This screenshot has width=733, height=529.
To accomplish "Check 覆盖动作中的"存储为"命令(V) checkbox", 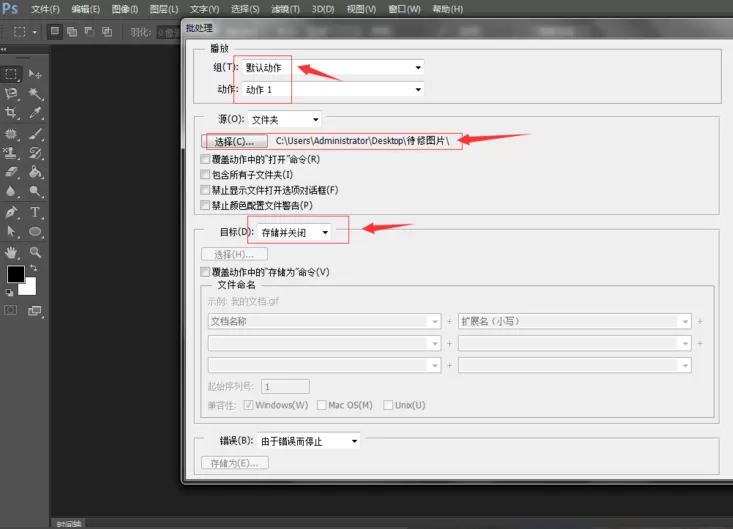I will [x=205, y=272].
